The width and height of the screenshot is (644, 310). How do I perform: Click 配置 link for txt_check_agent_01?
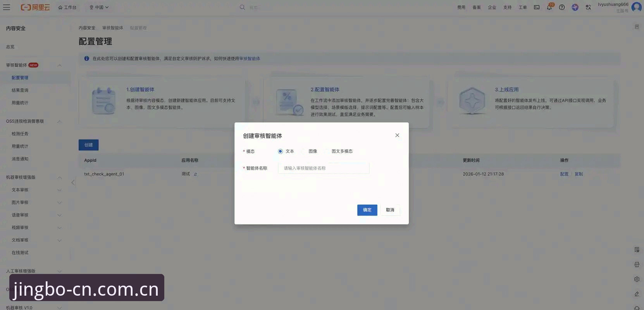pos(564,174)
